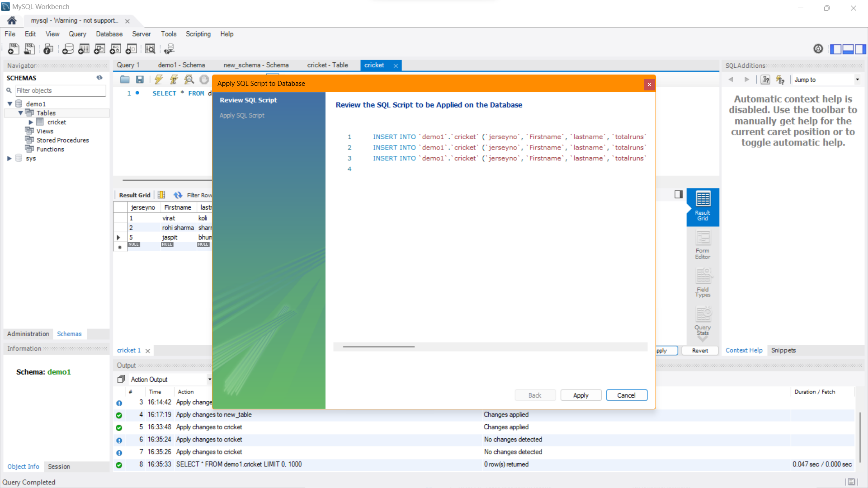Open a script file in editor
868x488 pixels.
coord(125,80)
